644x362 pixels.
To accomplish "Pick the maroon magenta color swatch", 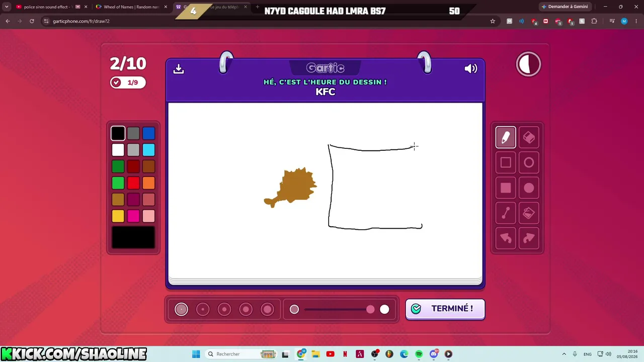I will click(133, 200).
